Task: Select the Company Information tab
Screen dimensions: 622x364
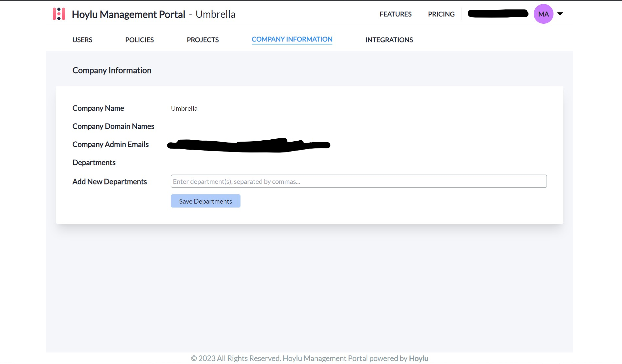Action: pyautogui.click(x=292, y=40)
